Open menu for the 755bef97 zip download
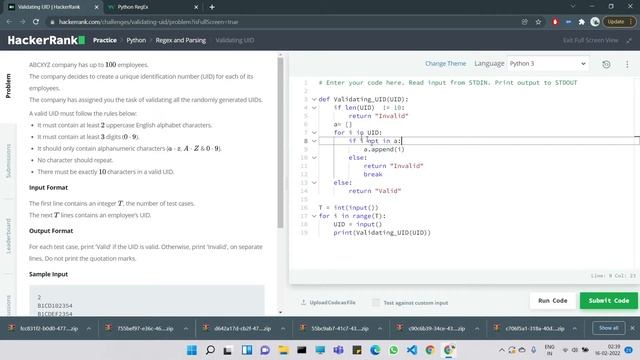The height and width of the screenshot is (360, 640). coord(186,328)
